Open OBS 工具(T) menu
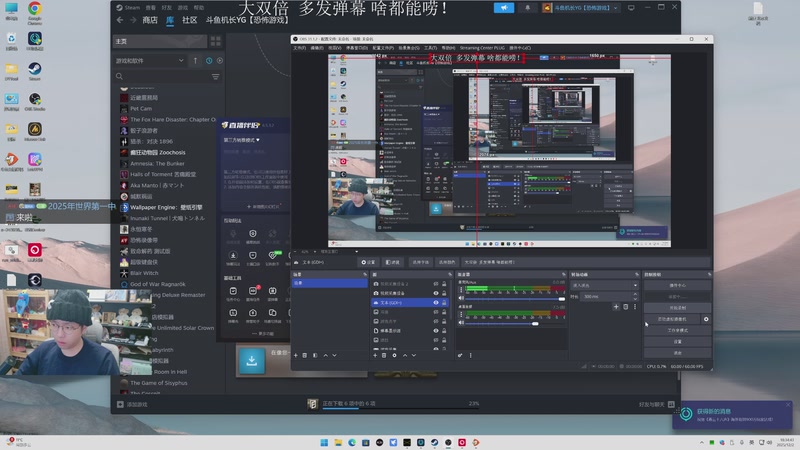Image resolution: width=800 pixels, height=450 pixels. [x=431, y=48]
